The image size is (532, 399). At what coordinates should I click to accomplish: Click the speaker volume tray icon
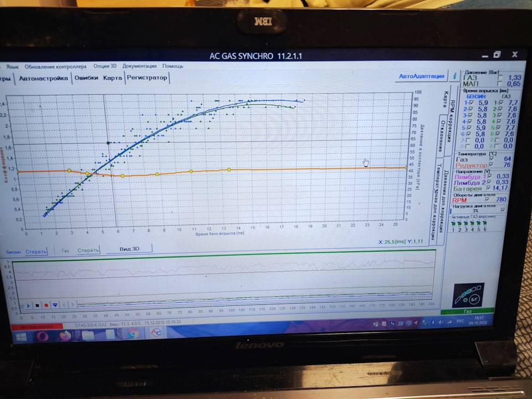[x=441, y=322]
